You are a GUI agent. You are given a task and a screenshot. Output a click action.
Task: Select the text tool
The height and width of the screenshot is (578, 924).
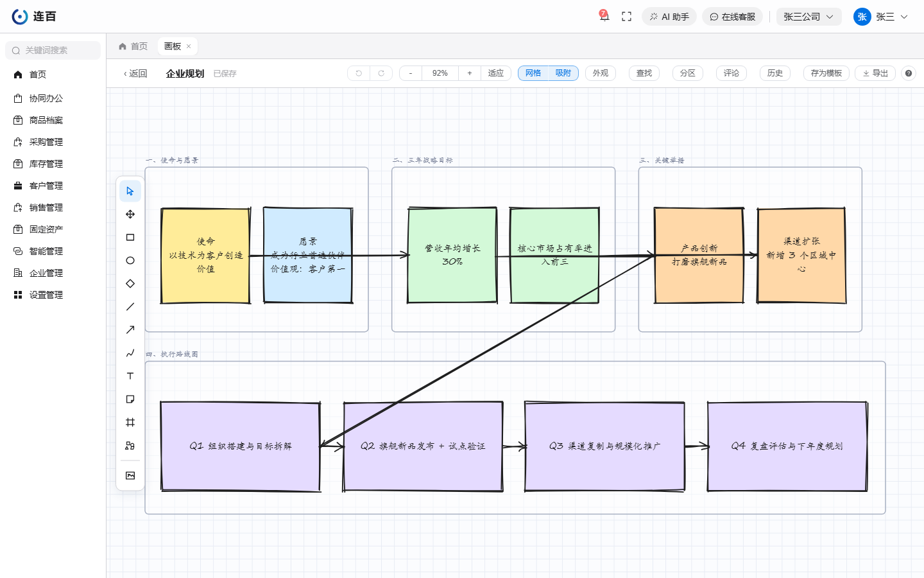(x=130, y=376)
